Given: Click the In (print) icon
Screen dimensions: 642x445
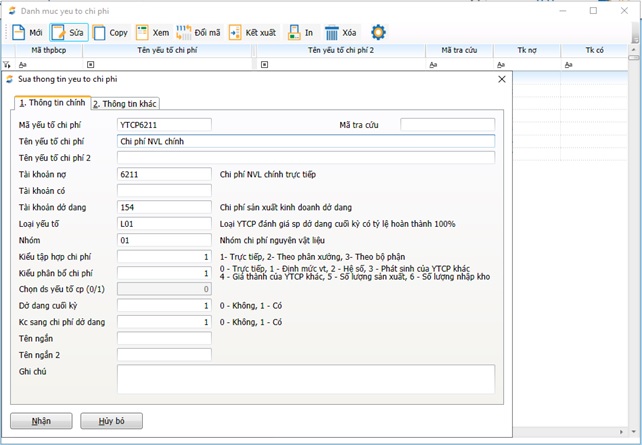Looking at the screenshot, I should pyautogui.click(x=294, y=32).
